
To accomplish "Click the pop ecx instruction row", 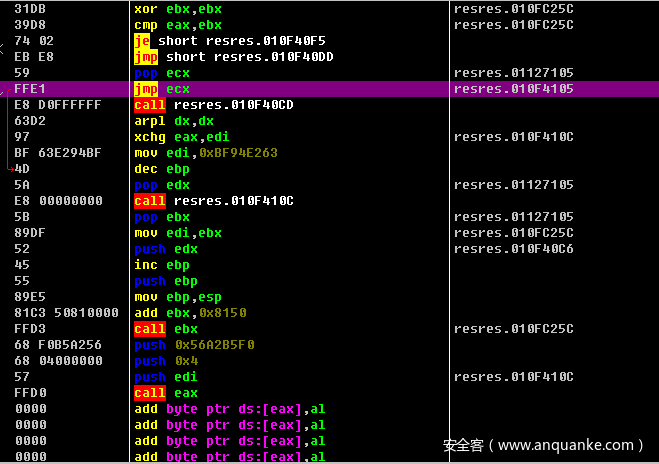I will (162, 73).
